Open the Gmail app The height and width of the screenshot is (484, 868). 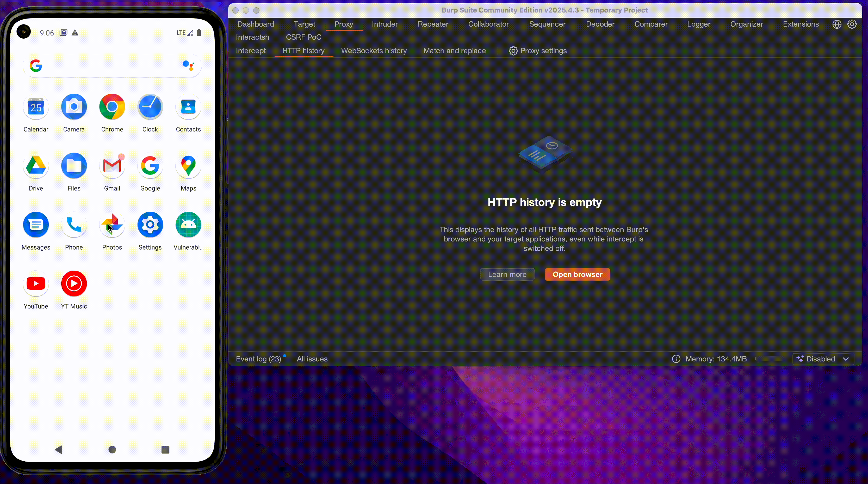112,166
